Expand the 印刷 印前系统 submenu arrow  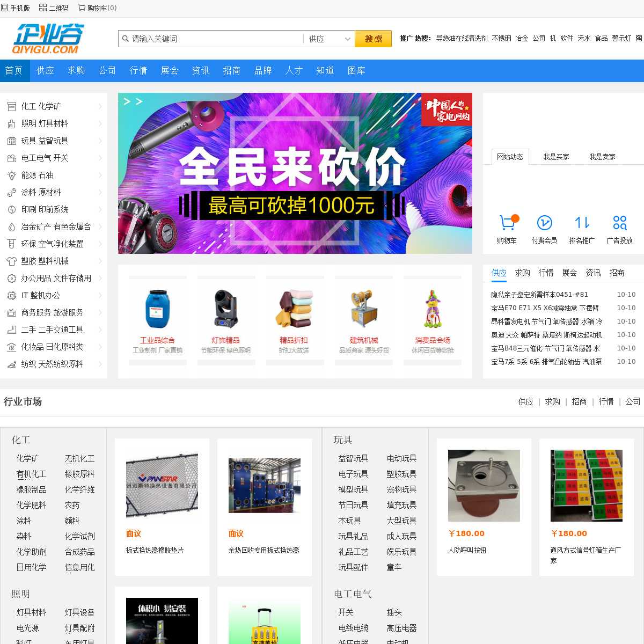click(100, 209)
